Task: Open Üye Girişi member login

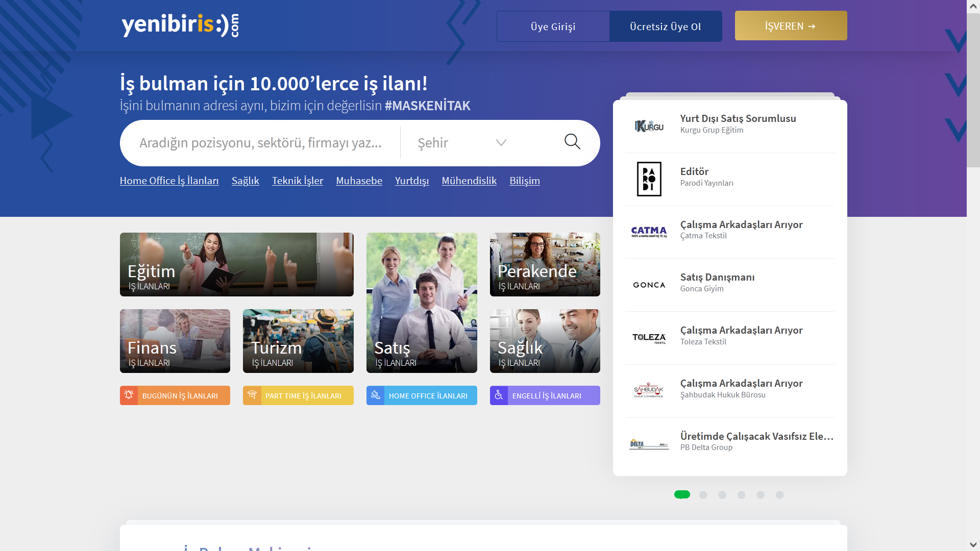Action: pyautogui.click(x=553, y=26)
